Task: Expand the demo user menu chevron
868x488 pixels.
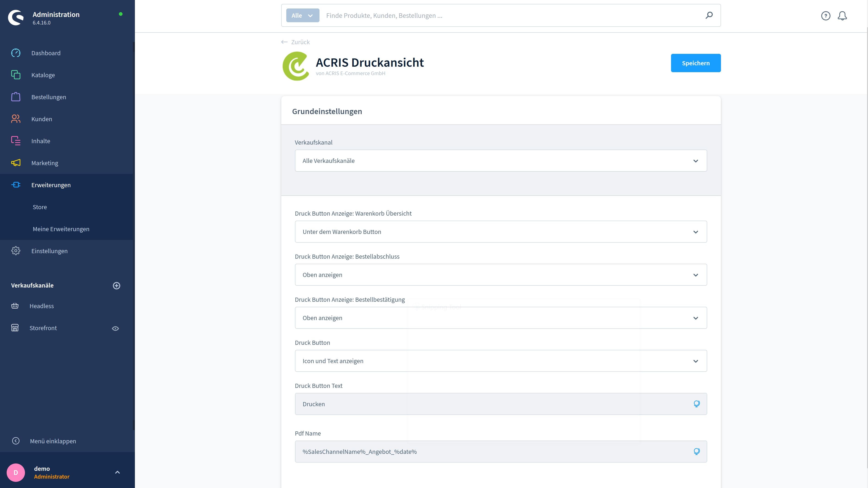Action: pyautogui.click(x=117, y=472)
